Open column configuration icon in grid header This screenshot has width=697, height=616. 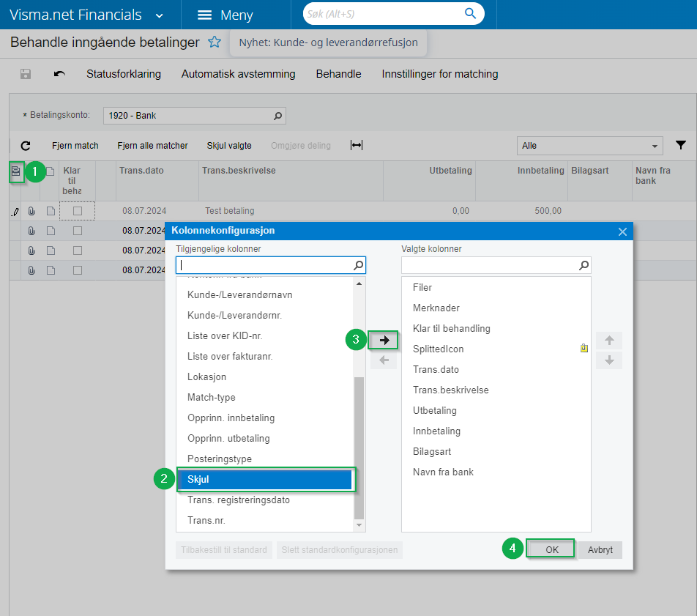click(16, 171)
